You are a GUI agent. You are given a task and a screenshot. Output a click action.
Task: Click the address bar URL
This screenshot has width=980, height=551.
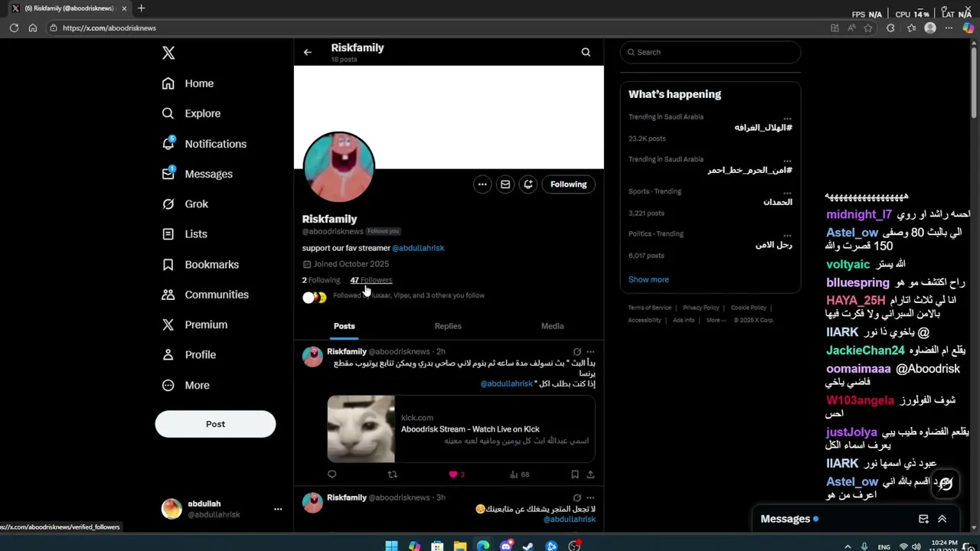[x=109, y=28]
